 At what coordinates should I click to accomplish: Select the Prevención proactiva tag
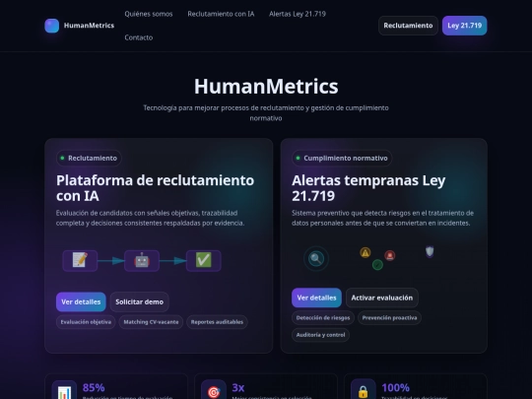click(389, 318)
